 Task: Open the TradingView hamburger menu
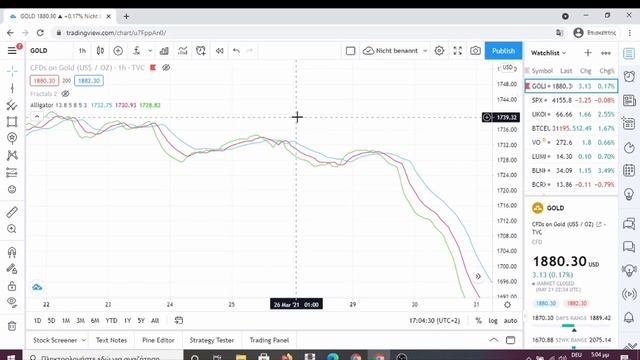12,50
